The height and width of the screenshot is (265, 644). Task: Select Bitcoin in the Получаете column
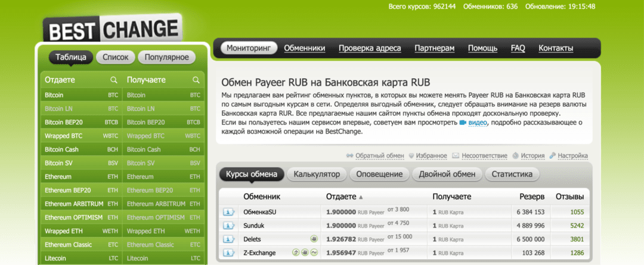pos(163,95)
